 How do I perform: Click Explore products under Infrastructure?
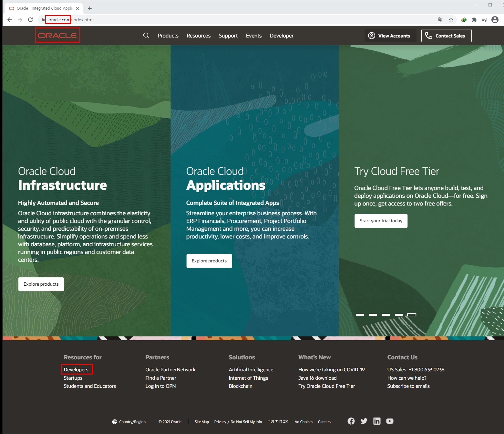tap(41, 284)
